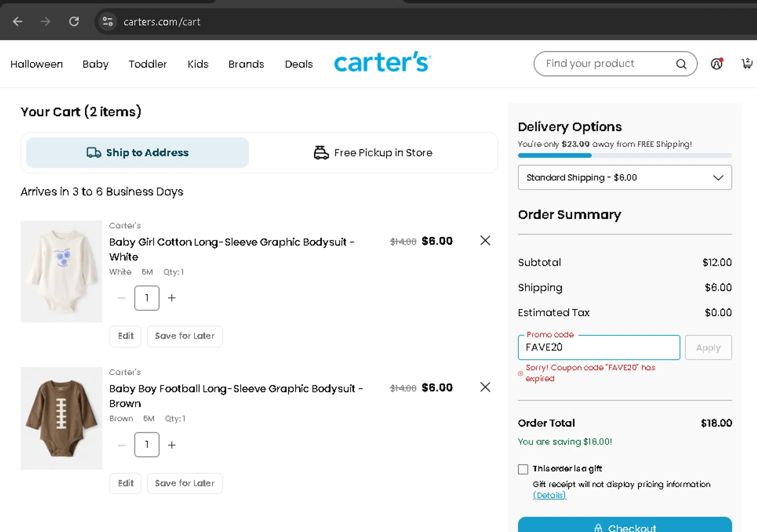Click the Promo code input field

599,347
